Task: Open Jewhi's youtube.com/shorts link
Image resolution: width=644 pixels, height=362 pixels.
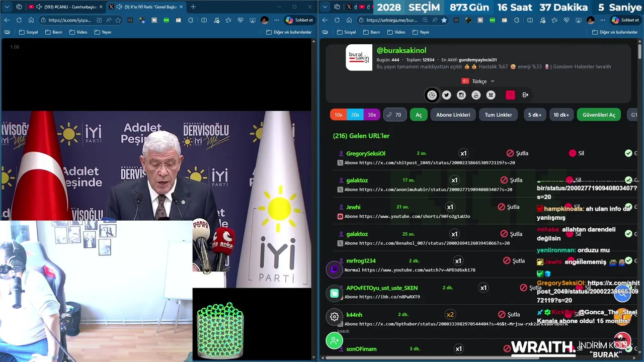Action: [415, 216]
